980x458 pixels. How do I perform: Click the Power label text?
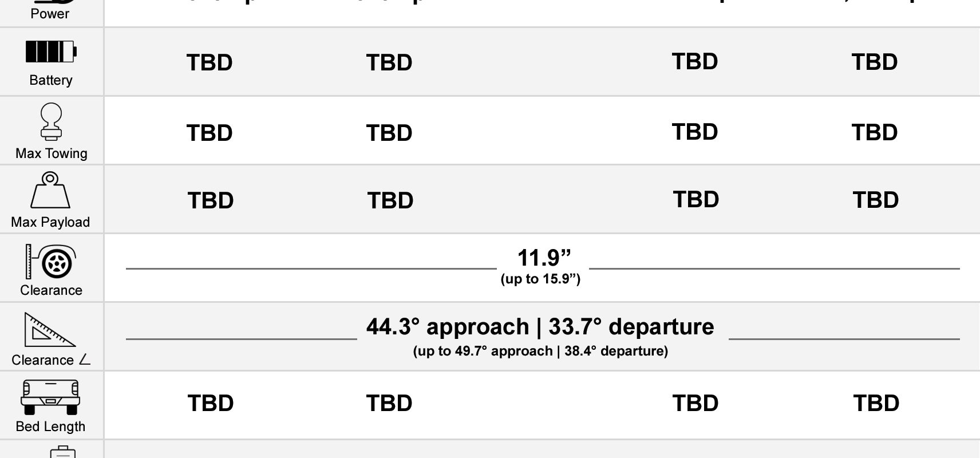50,14
